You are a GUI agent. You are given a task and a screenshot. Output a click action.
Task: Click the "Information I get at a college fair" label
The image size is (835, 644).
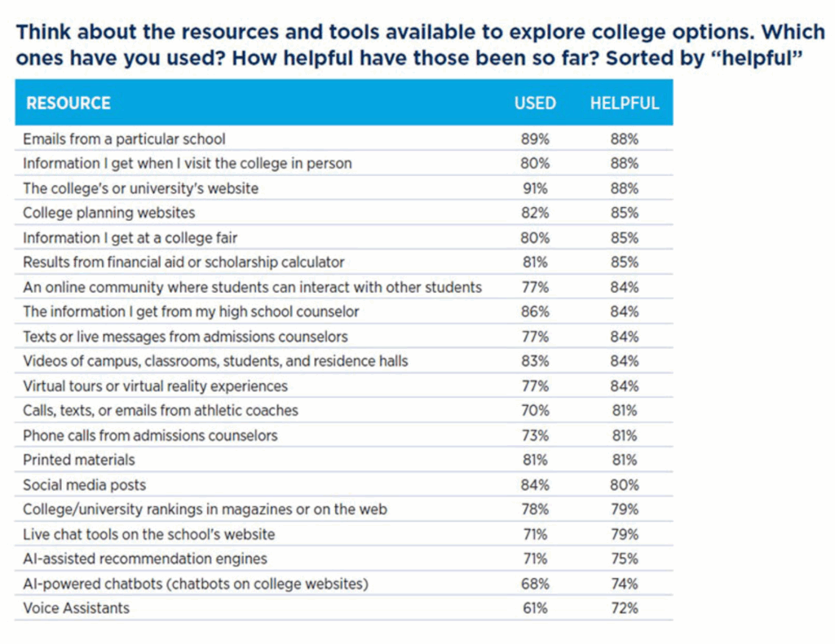point(130,238)
